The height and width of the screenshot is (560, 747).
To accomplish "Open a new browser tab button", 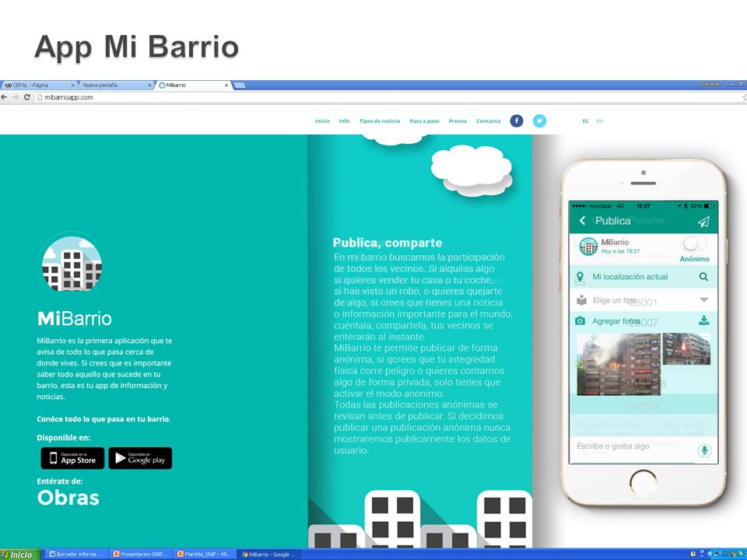I will tap(239, 86).
